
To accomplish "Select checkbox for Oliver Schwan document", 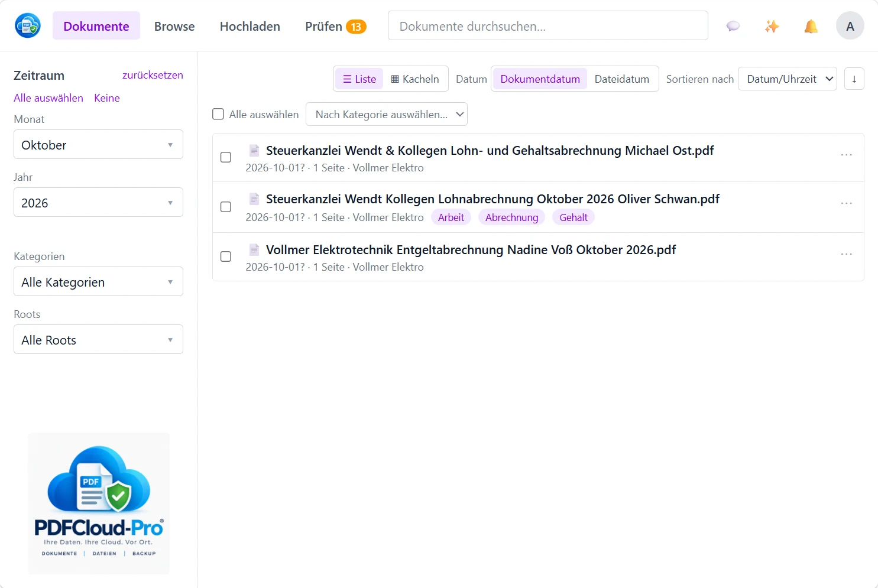I will tap(226, 207).
